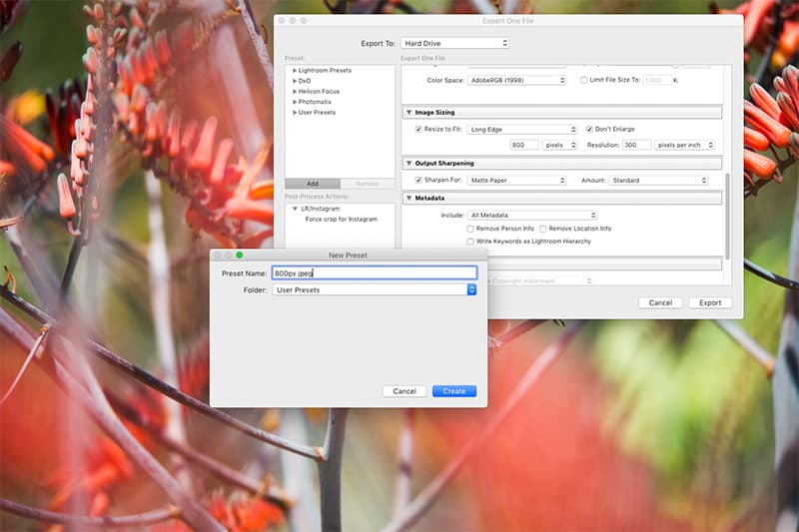799x532 pixels.
Task: Open the Matte Paper sharpen dropdown
Action: [x=516, y=181]
